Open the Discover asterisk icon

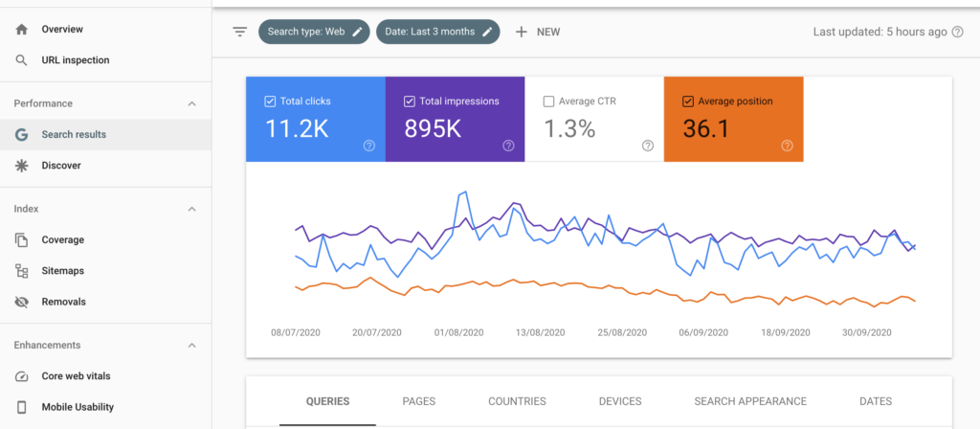pos(22,166)
